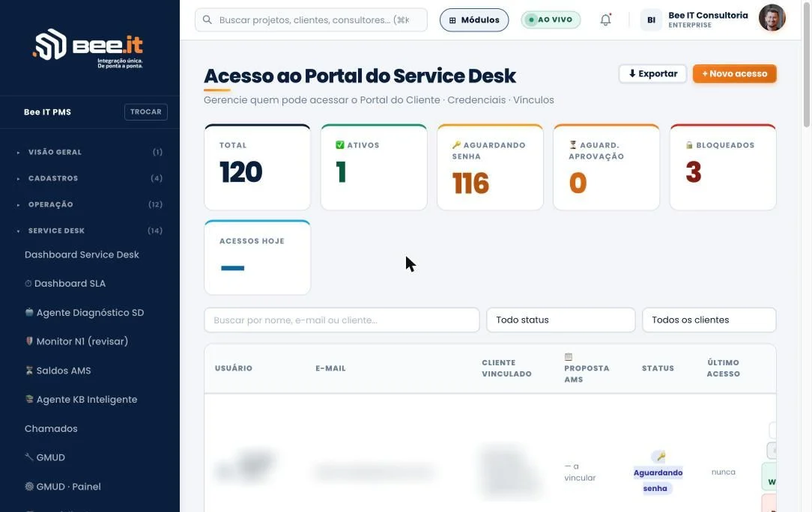Click the icon above Proposta AMS header
This screenshot has height=512, width=812.
[568, 357]
